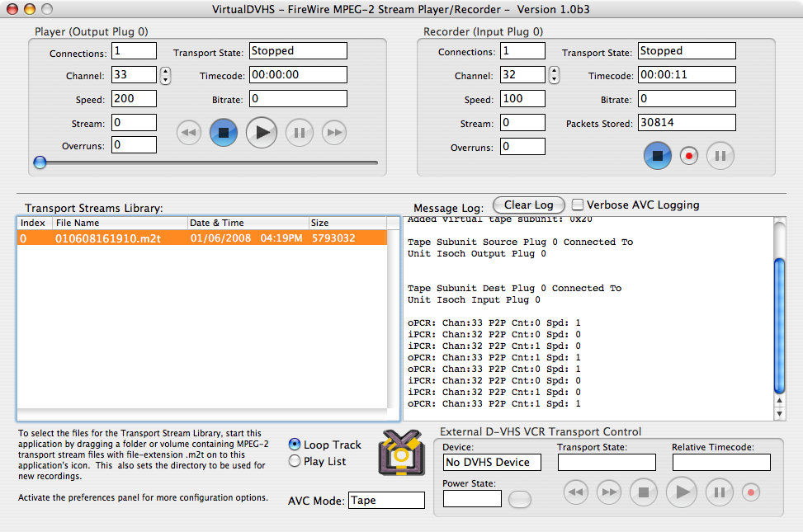Click the External D-VHS fast-forward button
The image size is (803, 532).
609,492
